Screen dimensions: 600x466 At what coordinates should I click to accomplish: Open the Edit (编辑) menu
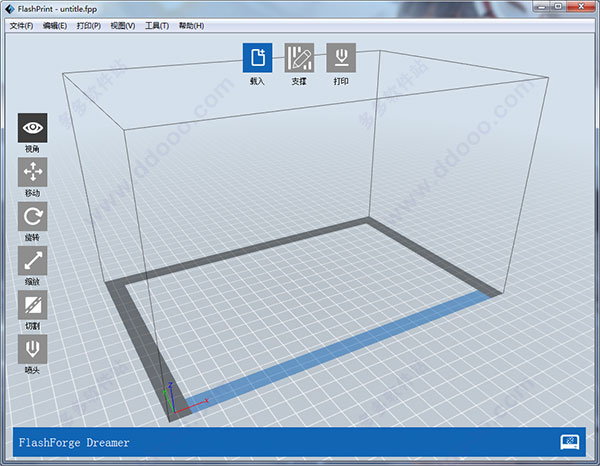tap(55, 26)
